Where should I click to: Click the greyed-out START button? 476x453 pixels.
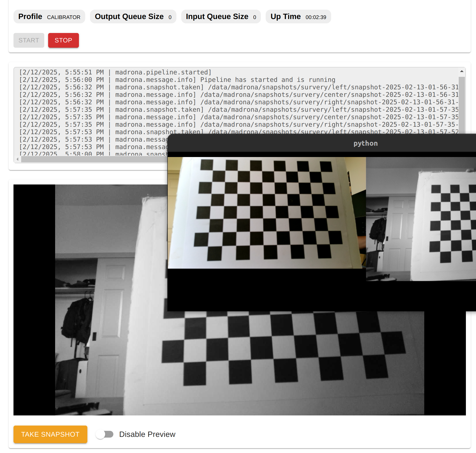point(29,40)
